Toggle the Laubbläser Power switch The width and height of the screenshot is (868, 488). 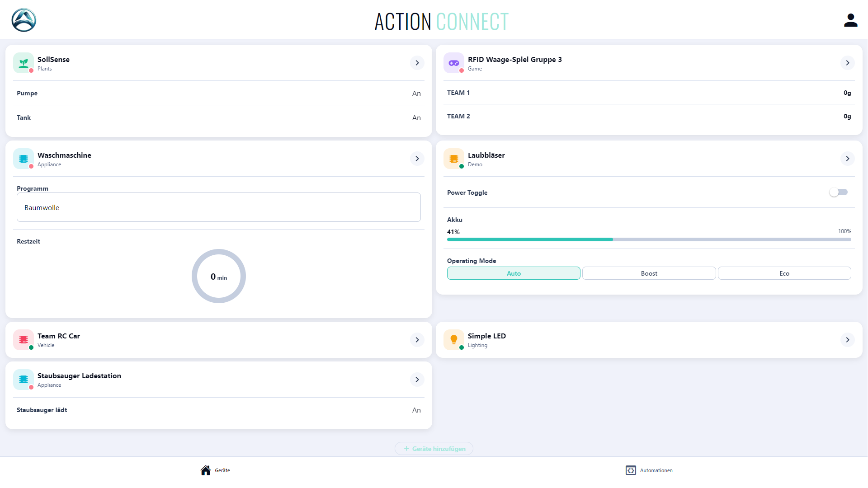point(839,192)
